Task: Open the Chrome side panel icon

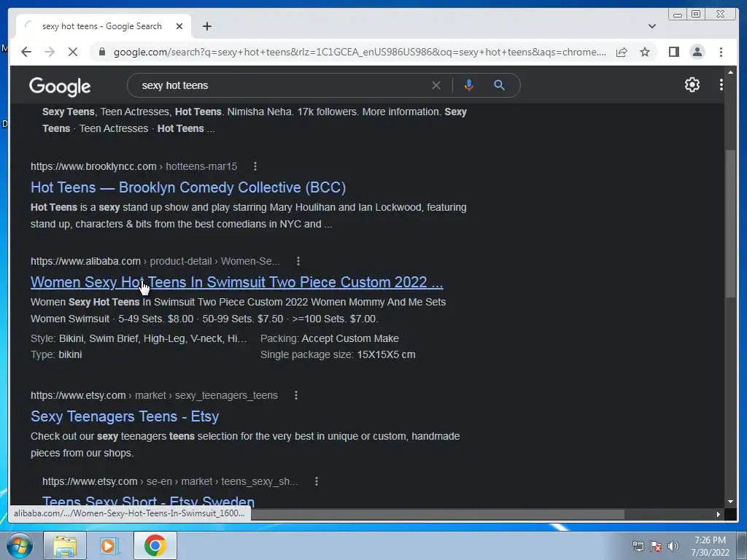Action: [673, 52]
